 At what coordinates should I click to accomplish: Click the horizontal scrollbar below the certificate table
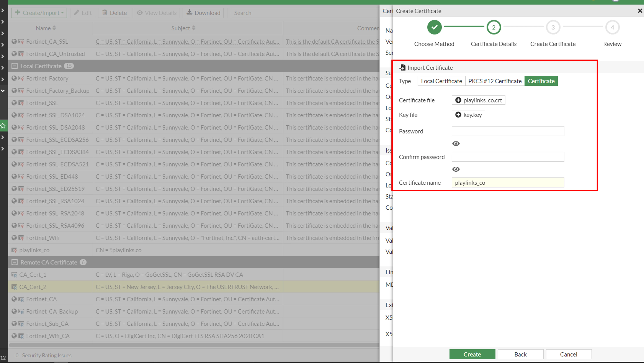194,345
